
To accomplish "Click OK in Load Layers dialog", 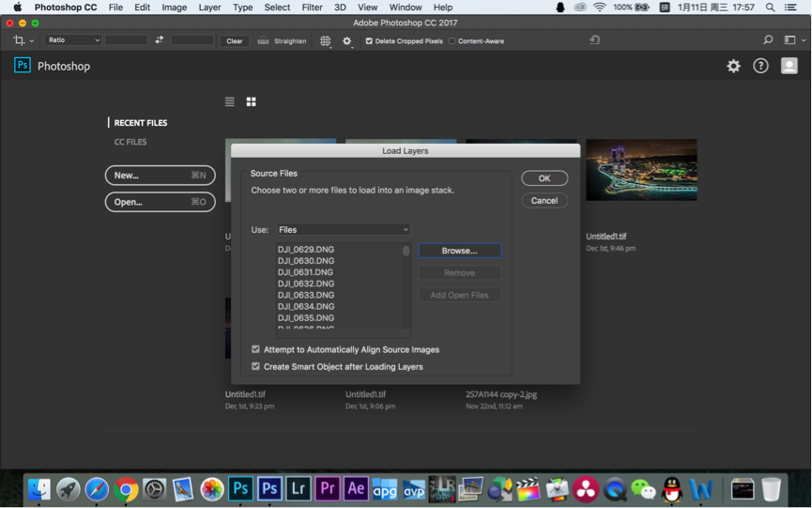I will (x=544, y=178).
